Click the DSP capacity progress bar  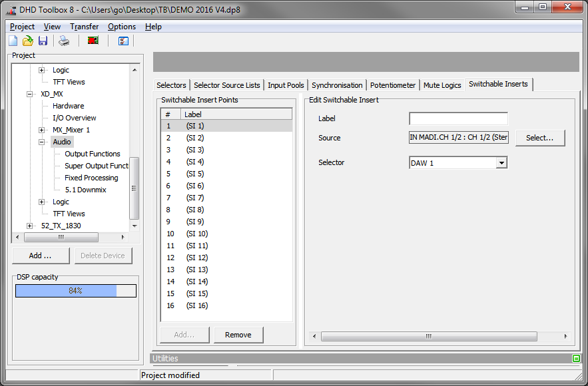pyautogui.click(x=75, y=290)
